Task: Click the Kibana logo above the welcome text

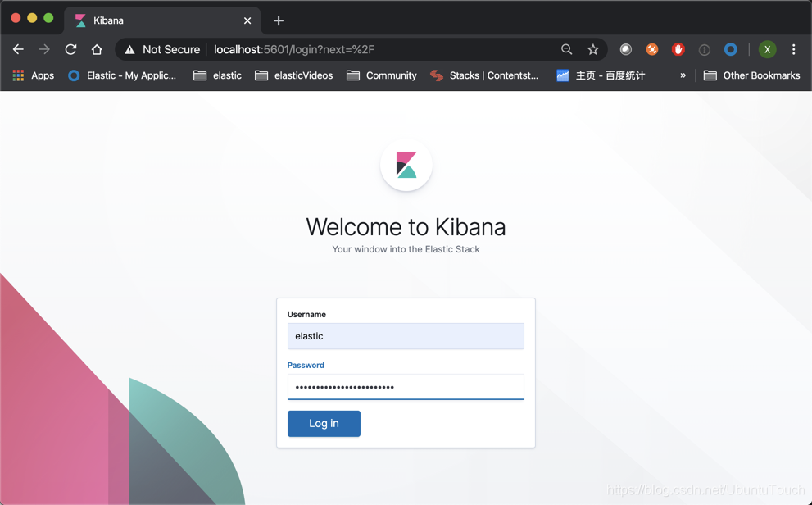Action: [406, 165]
